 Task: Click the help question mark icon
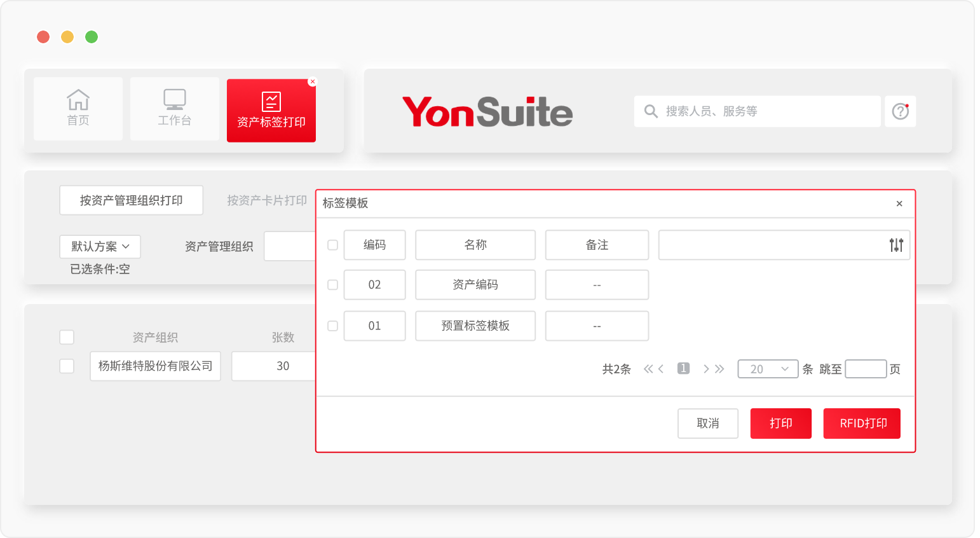[900, 111]
